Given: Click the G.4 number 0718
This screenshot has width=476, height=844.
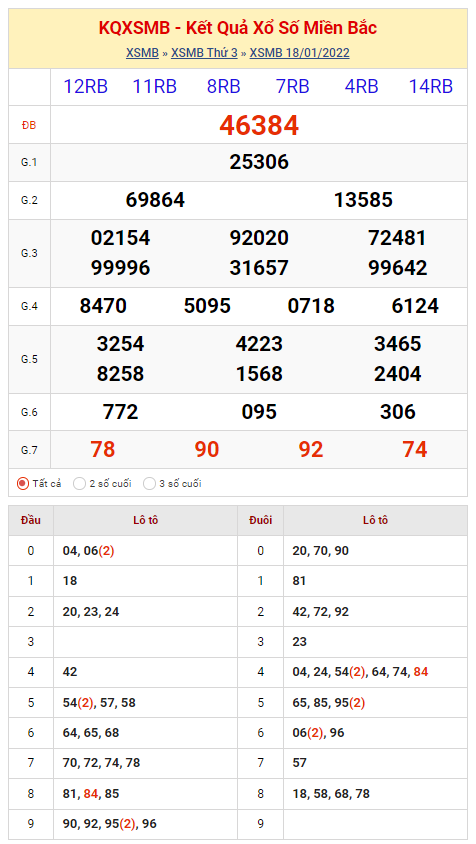Looking at the screenshot, I should click(x=311, y=306).
